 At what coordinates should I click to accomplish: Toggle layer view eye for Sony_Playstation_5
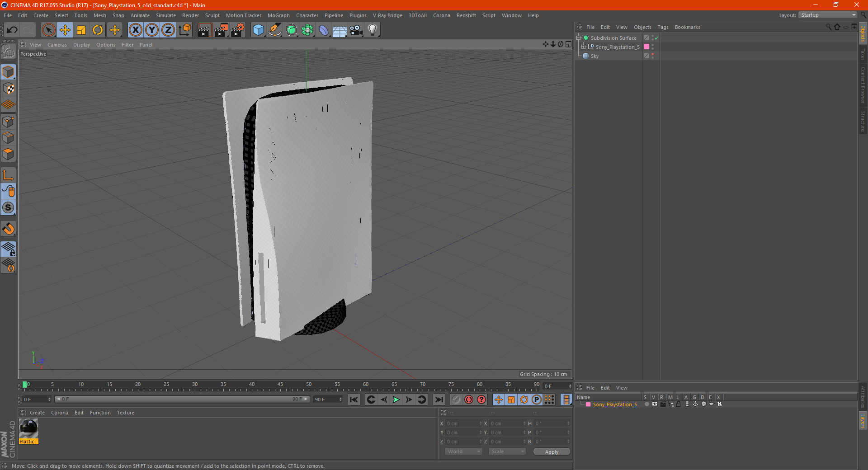click(655, 404)
